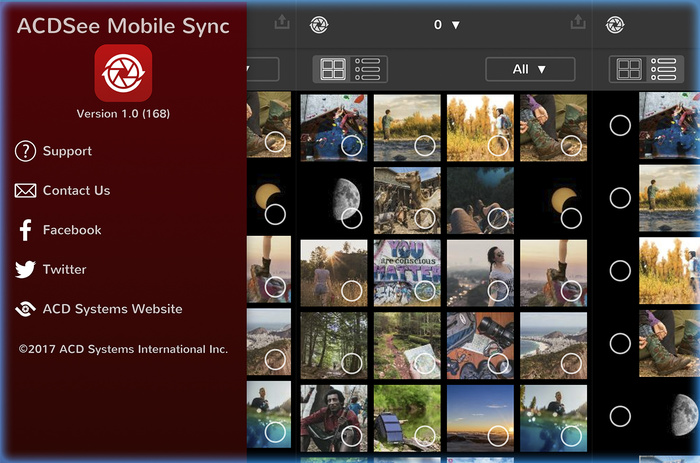Open the Facebook link in sidebar
700x463 pixels.
point(60,230)
